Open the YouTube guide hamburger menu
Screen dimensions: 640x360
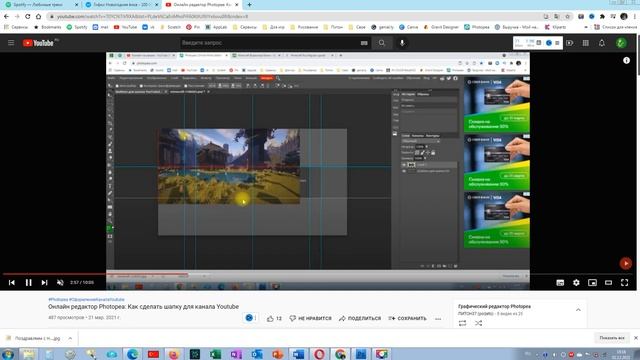coord(11,43)
